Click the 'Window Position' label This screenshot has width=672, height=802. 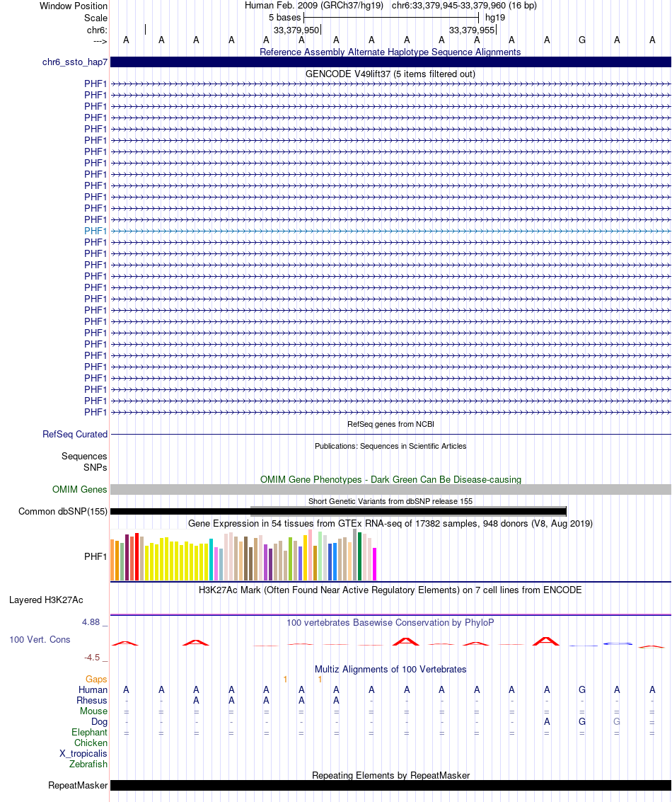click(74, 6)
